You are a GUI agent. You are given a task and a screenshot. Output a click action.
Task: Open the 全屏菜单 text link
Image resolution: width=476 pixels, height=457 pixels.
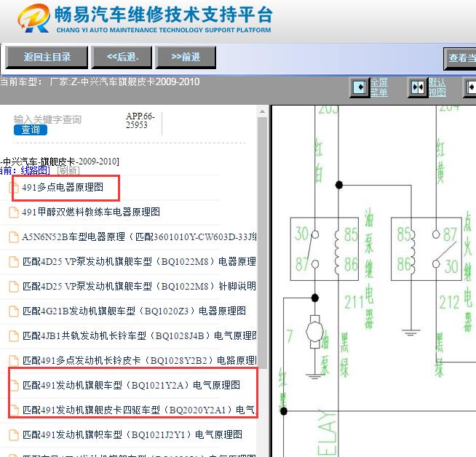(379, 87)
